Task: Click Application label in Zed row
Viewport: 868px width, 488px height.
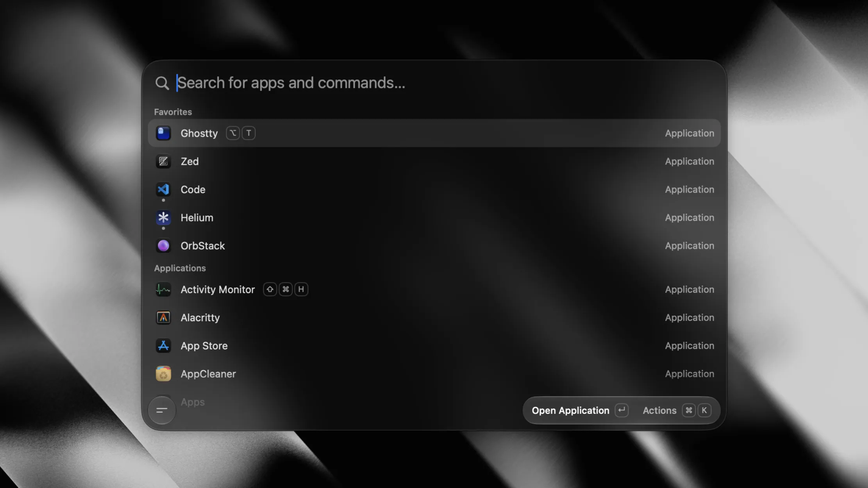Action: (x=689, y=161)
